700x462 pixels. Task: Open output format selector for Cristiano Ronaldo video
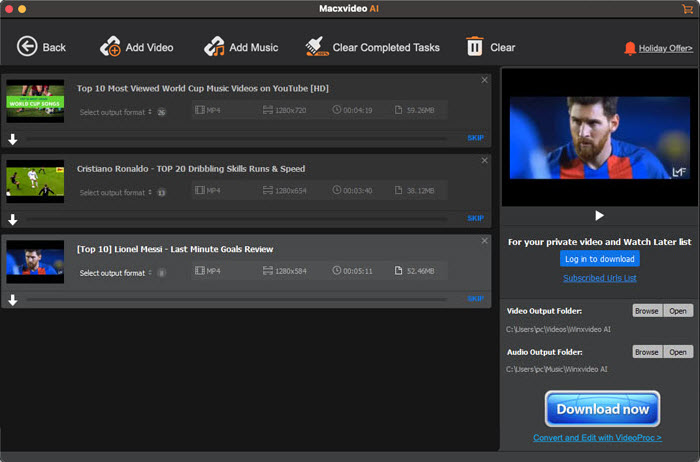coord(116,192)
